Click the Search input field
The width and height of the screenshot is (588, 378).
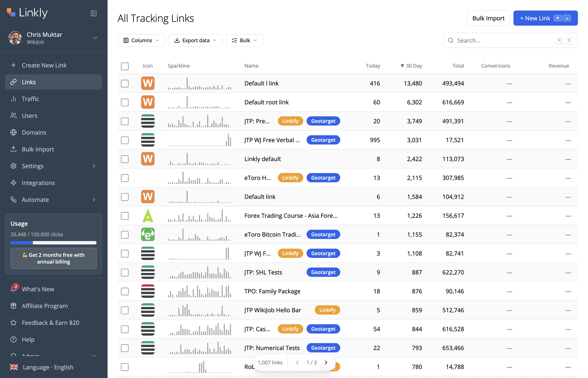pyautogui.click(x=510, y=40)
